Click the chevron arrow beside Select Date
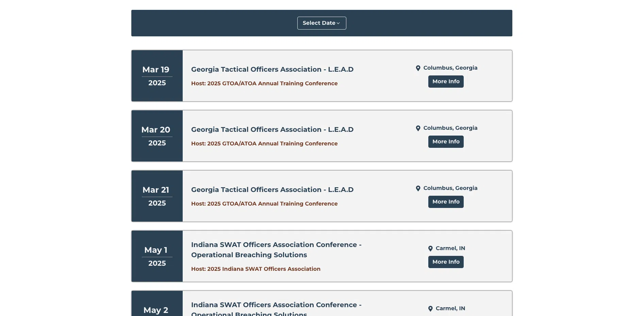 pyautogui.click(x=338, y=23)
